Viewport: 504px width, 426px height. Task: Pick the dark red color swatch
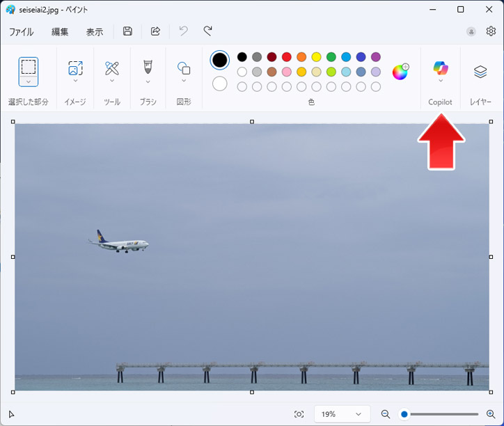click(x=271, y=57)
